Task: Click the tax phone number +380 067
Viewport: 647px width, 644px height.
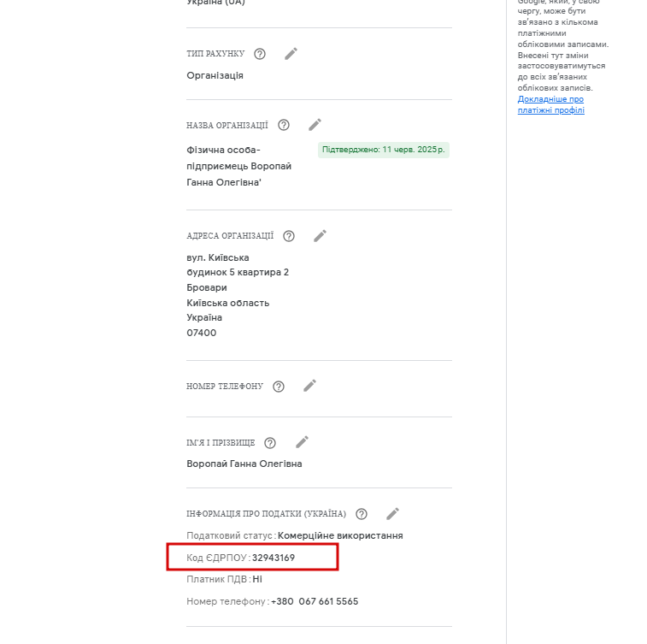Action: [x=315, y=601]
